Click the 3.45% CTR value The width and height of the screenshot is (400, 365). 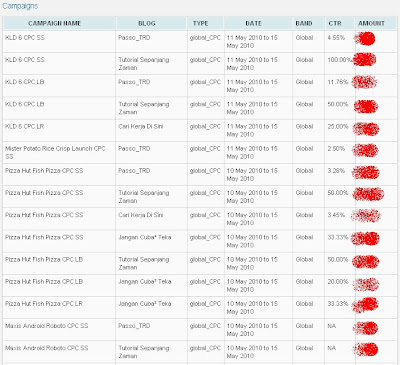point(336,215)
